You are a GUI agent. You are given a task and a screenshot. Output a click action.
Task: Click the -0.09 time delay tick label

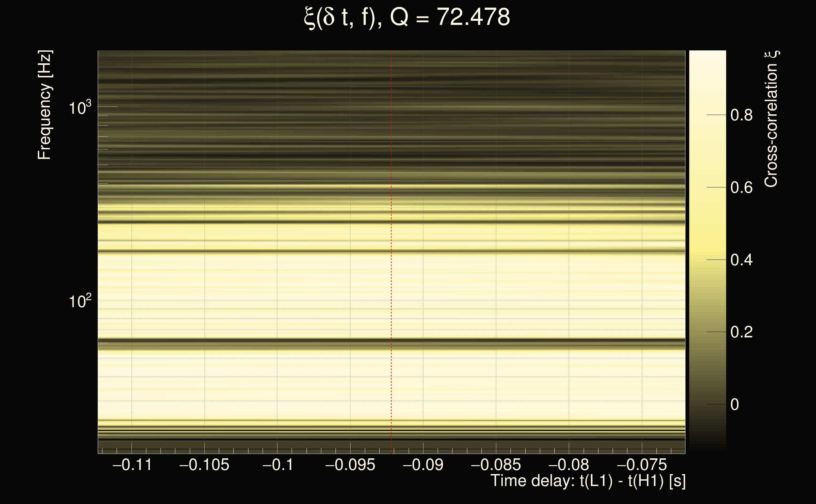click(423, 465)
